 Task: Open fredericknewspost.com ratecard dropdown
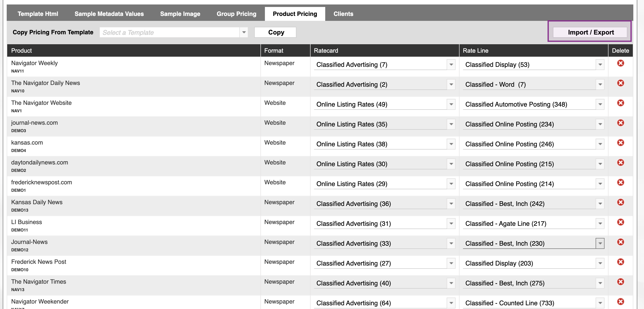coord(451,184)
